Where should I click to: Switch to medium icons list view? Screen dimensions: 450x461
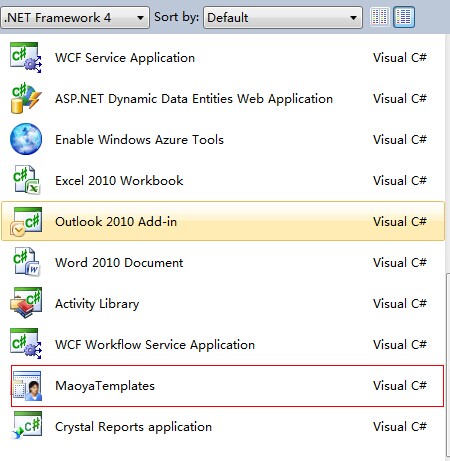[404, 17]
